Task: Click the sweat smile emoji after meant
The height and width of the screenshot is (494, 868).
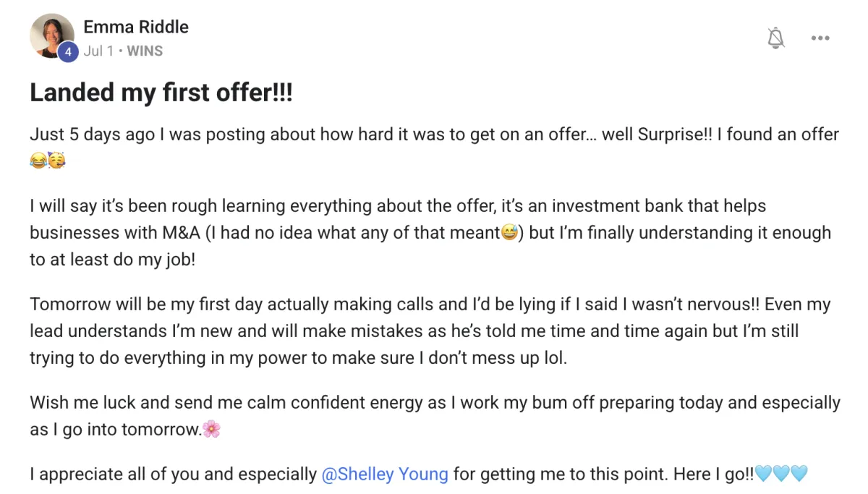Action: point(509,233)
